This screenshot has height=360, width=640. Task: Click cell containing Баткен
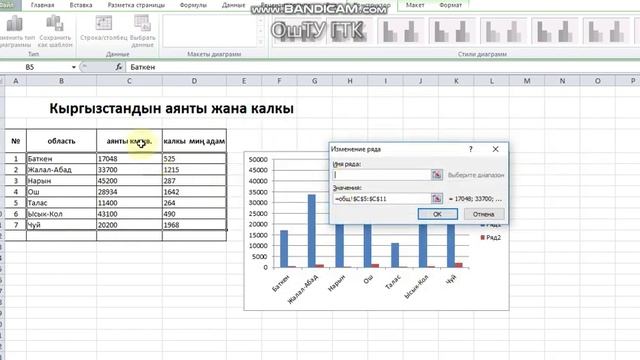click(x=61, y=158)
